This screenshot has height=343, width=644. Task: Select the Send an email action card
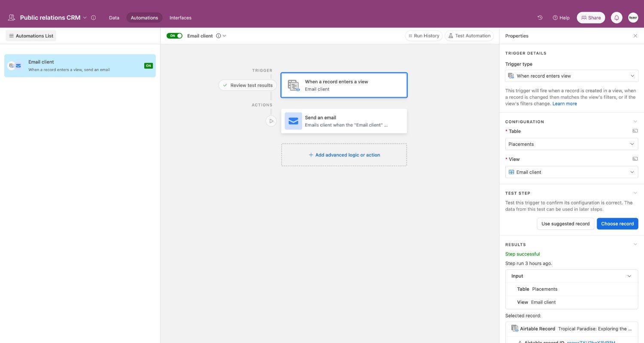pos(344,121)
